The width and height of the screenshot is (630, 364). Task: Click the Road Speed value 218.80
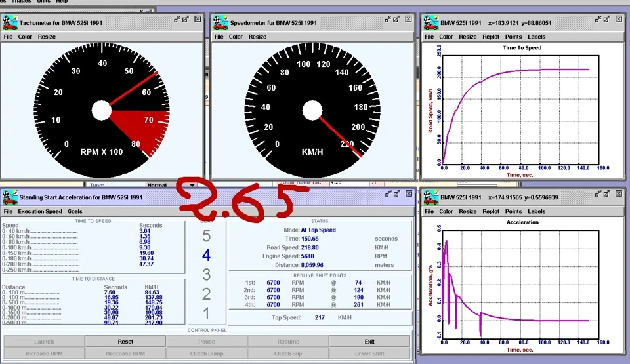310,247
